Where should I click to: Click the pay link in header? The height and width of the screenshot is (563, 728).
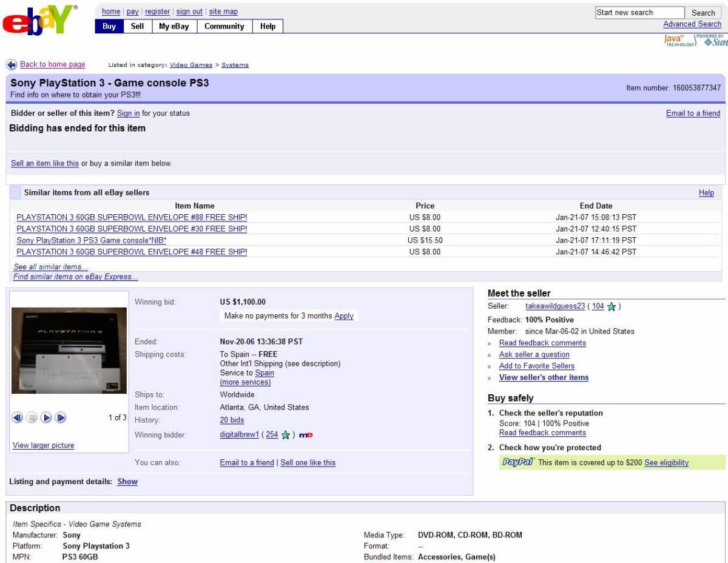(x=133, y=12)
